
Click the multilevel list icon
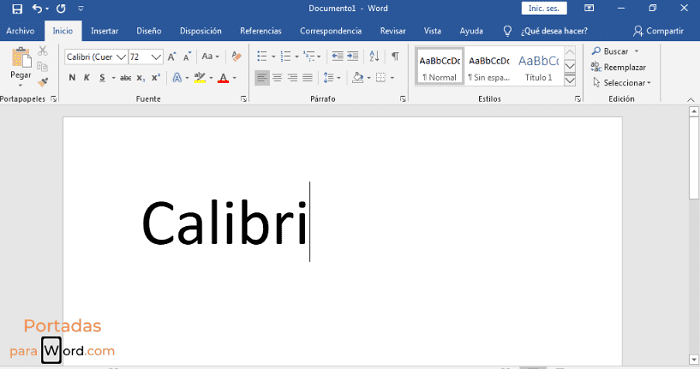pyautogui.click(x=308, y=56)
